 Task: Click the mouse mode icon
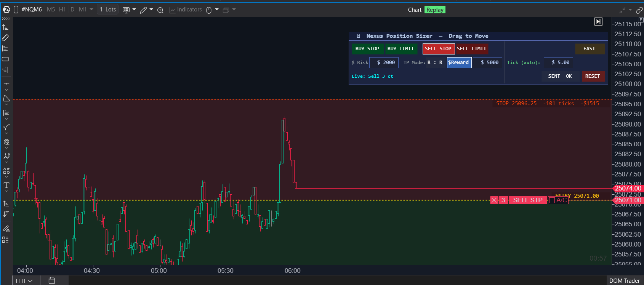tap(209, 10)
